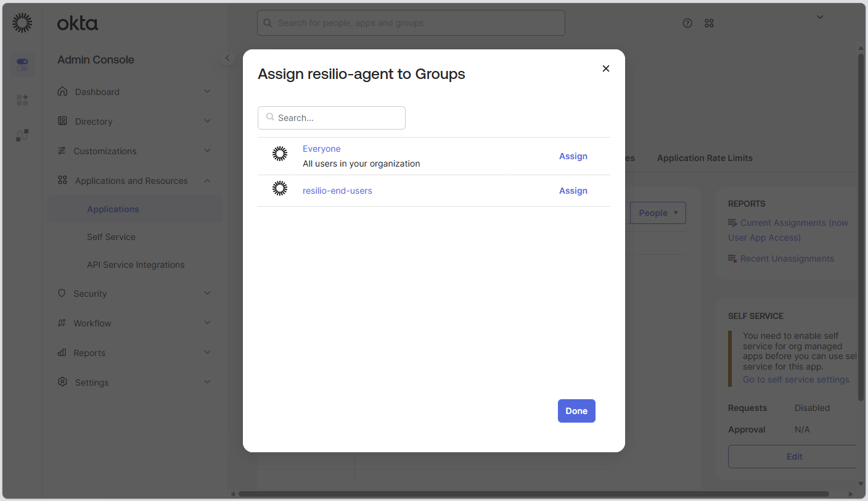Open API Service Integrations in the sidebar
Viewport: 868px width, 501px height.
[x=136, y=265]
